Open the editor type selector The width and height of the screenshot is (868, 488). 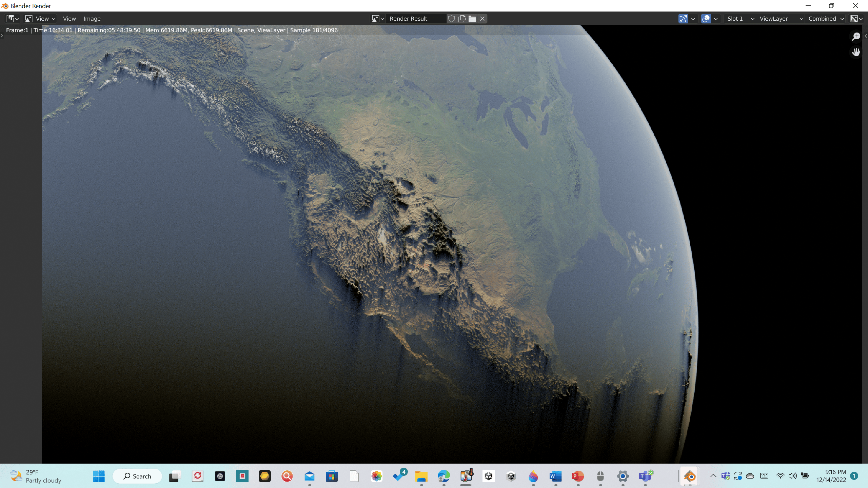click(12, 19)
